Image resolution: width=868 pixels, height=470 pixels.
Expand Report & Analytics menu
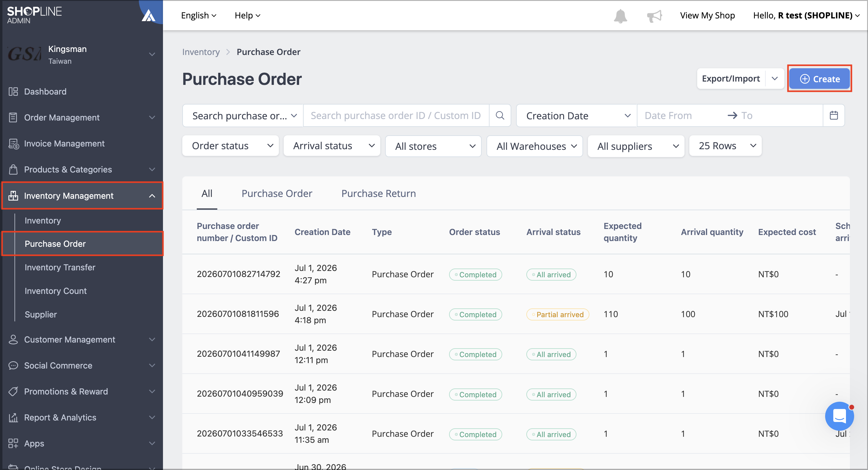click(x=152, y=417)
